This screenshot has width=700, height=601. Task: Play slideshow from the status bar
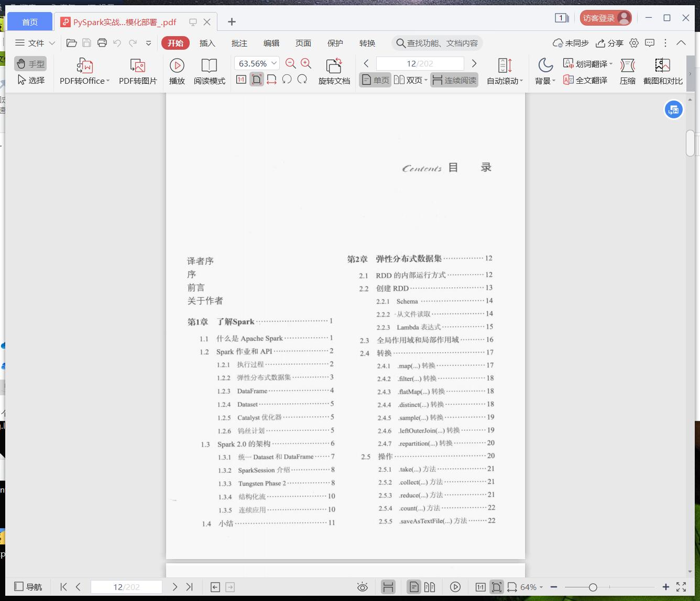pos(455,587)
